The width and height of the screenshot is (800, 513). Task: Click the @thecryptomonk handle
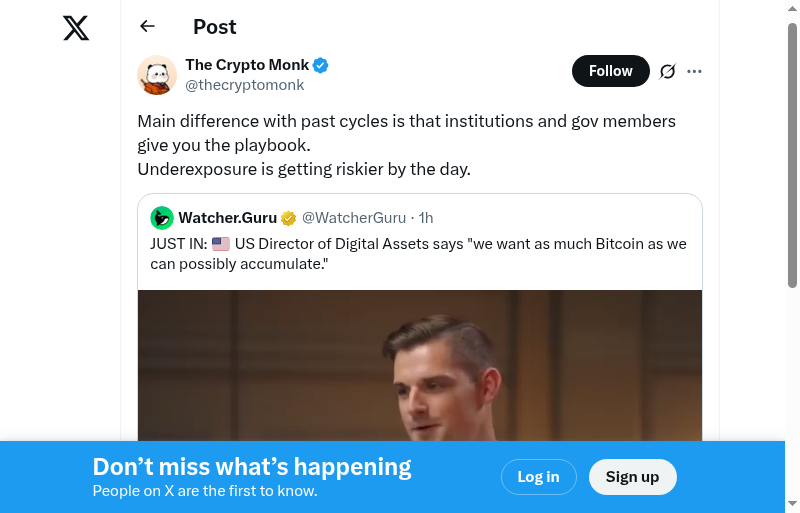tap(244, 85)
